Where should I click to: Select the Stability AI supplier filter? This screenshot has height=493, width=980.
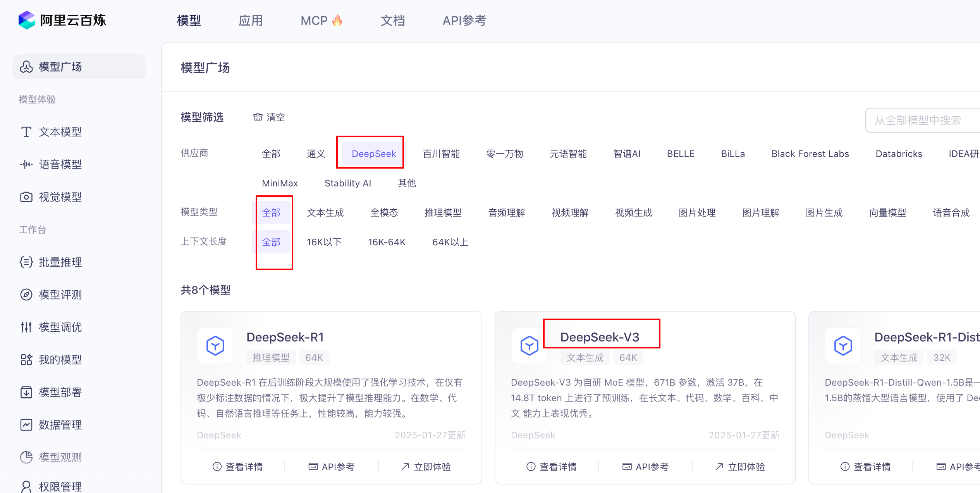point(348,183)
